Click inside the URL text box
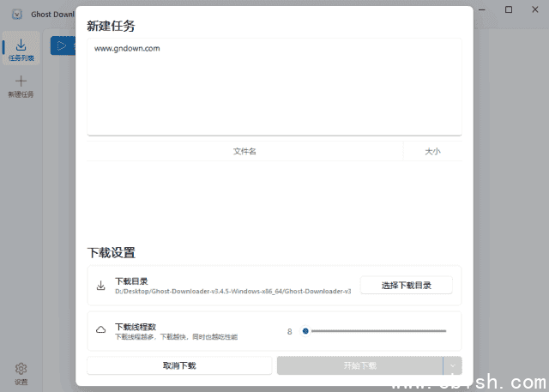The width and height of the screenshot is (549, 392). (x=274, y=87)
